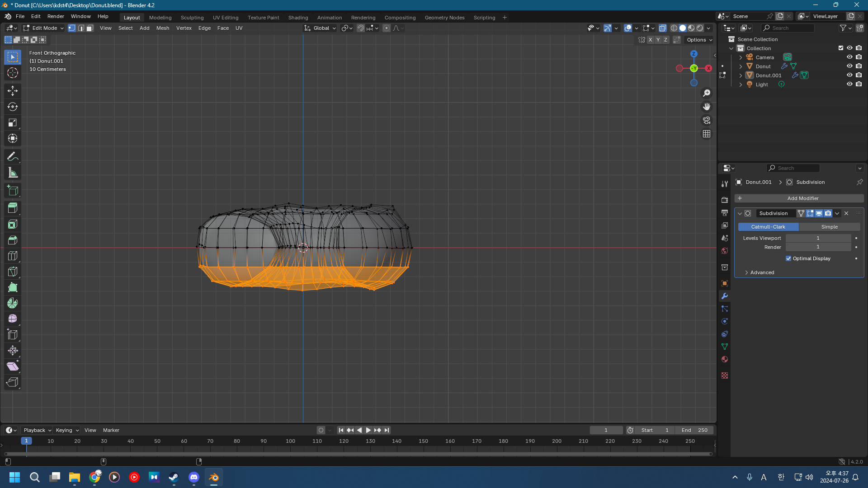Hide the Donut object in outliner
868x488 pixels.
pos(849,66)
